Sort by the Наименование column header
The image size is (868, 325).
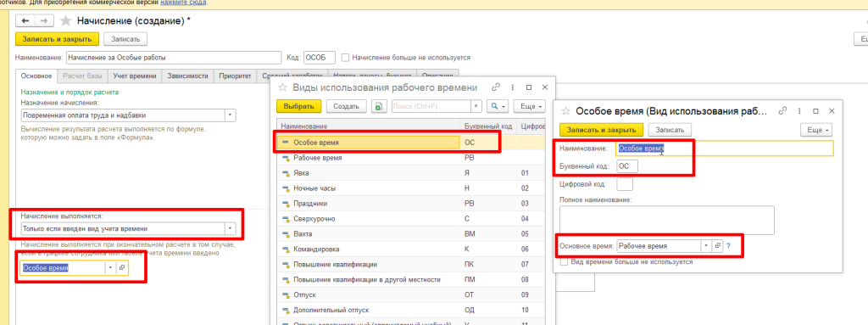tap(368, 126)
